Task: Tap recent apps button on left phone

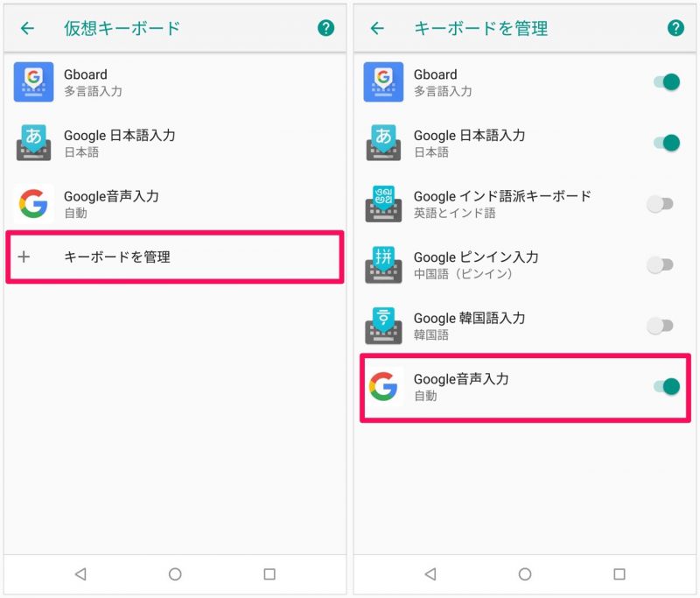Action: (269, 573)
